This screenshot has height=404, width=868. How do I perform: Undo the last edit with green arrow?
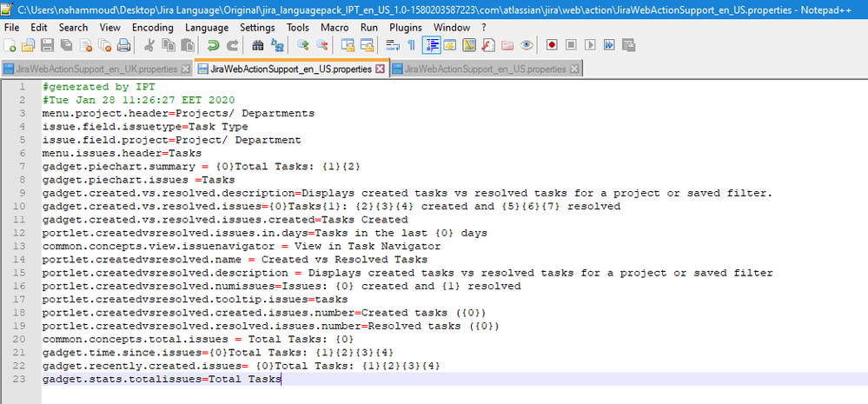point(213,45)
